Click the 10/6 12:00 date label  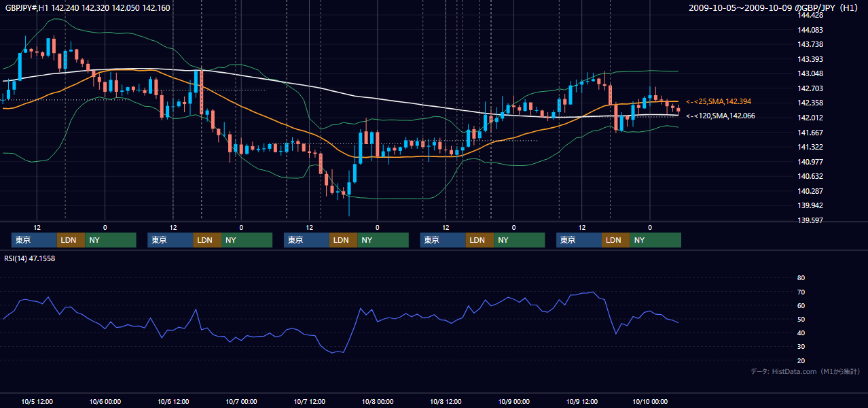click(173, 401)
